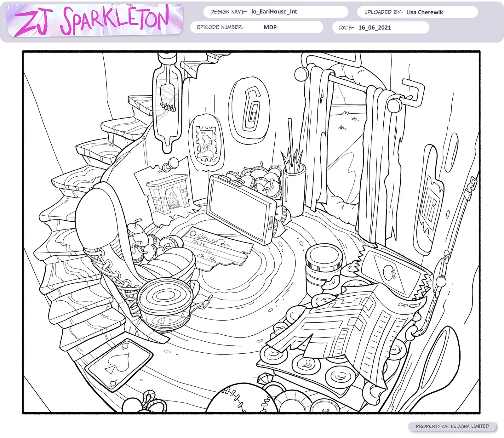The image size is (504, 438).
Task: Open the Earl House interior line drawing
Action: tap(251, 232)
